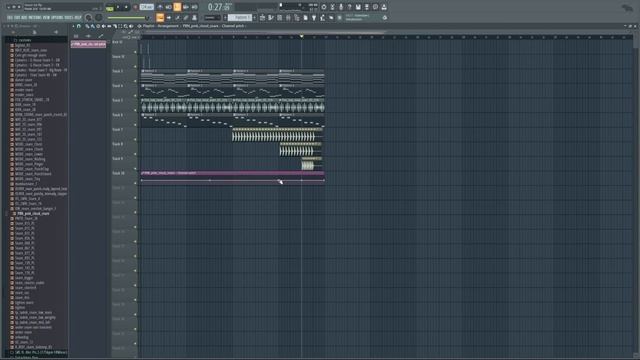Open the Playlist view icon
The image size is (640, 360).
(262, 18)
